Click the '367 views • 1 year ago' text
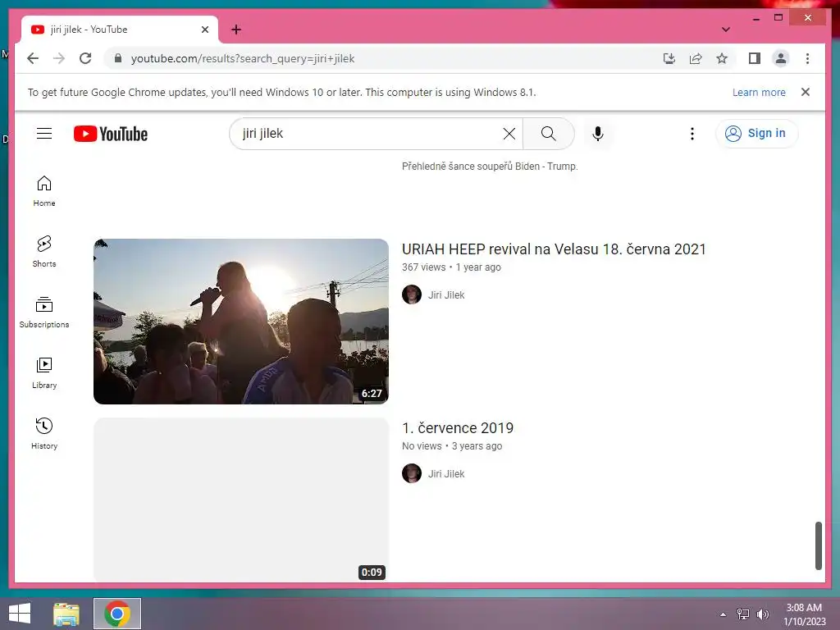The image size is (840, 630). coord(451,267)
